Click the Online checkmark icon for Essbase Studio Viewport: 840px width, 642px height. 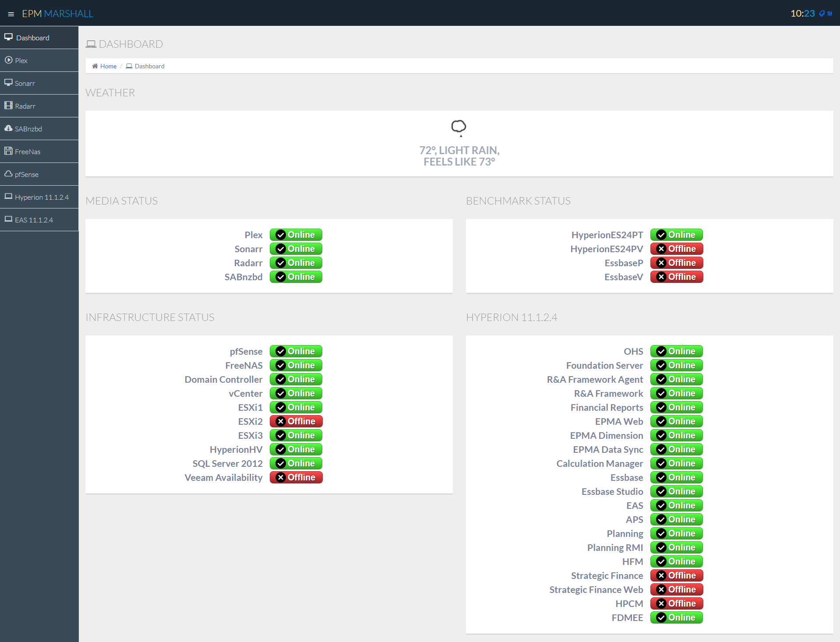[x=661, y=491]
